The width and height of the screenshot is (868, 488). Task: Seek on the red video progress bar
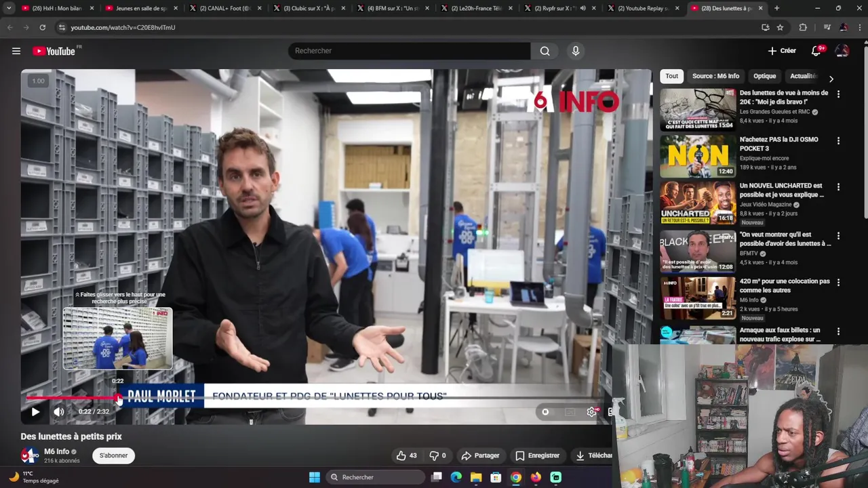click(71, 398)
